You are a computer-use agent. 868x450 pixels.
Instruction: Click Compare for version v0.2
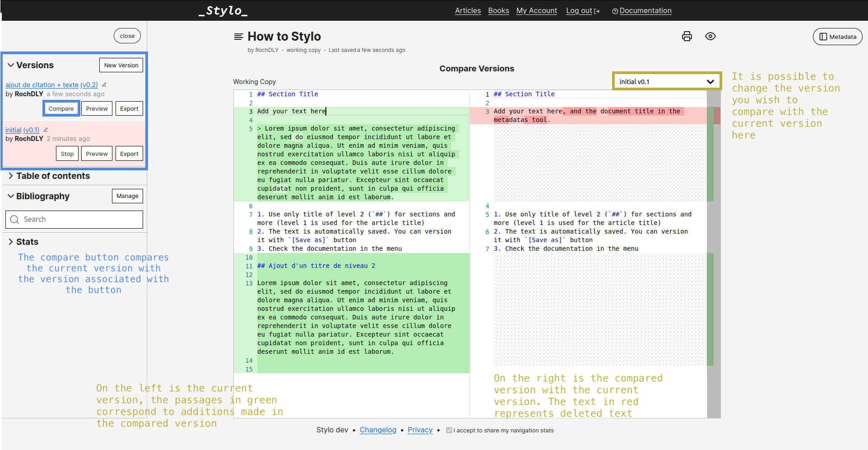point(61,108)
